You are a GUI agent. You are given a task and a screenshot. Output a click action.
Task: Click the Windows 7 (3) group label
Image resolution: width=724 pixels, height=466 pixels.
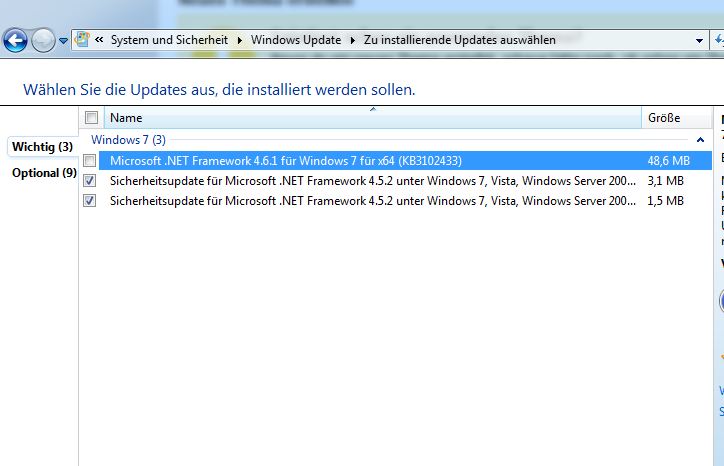[x=128, y=140]
